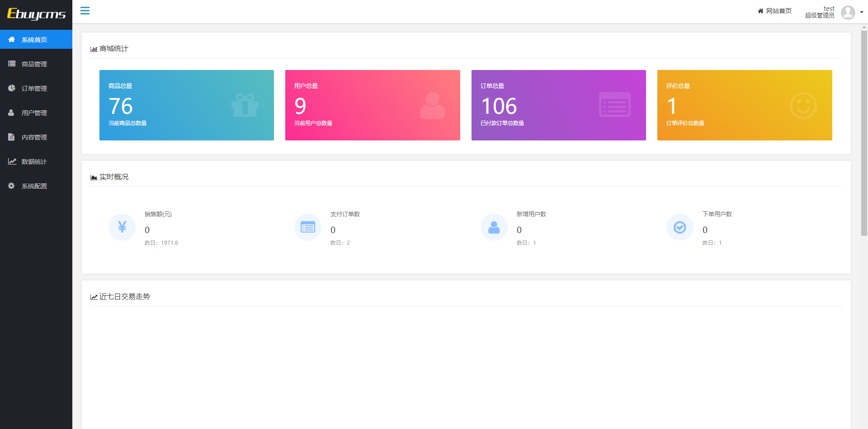Click the yen sales amount icon
This screenshot has width=868, height=429.
[122, 227]
